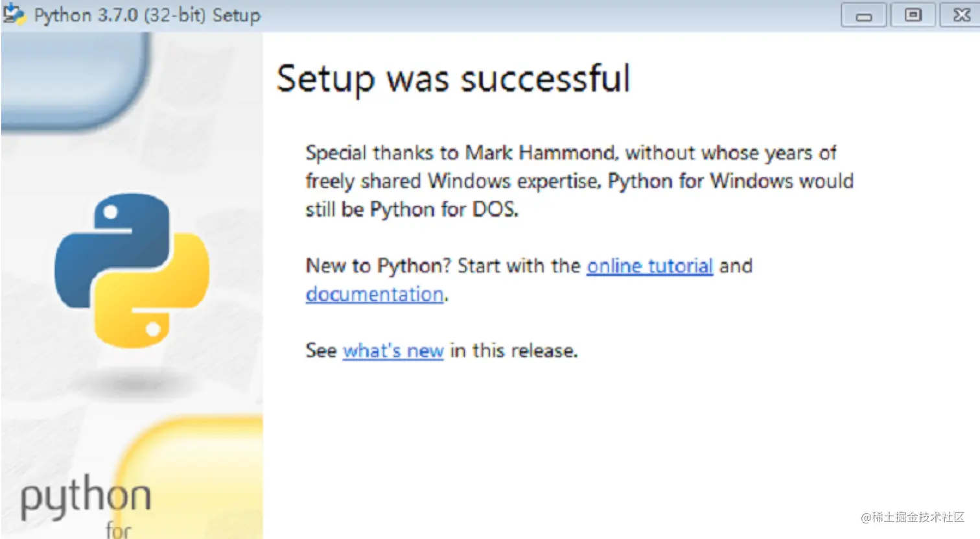
Task: Close the Python 3.7.0 Setup window
Action: 961,15
